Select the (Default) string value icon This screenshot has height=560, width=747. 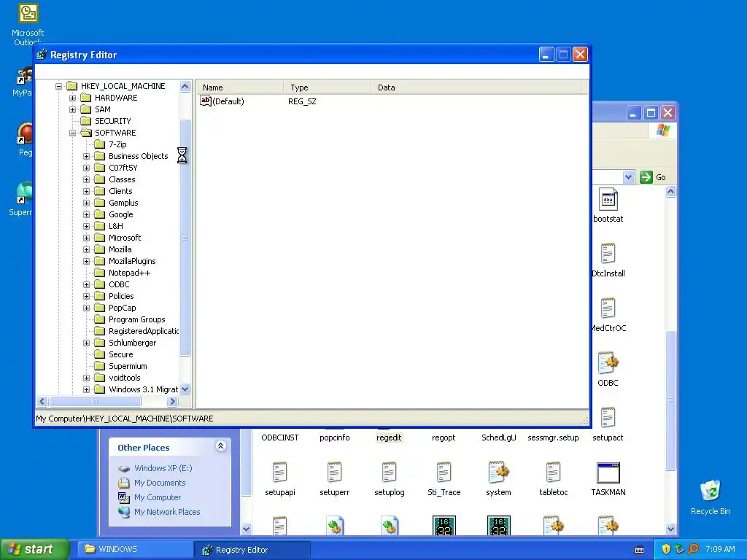(x=205, y=101)
